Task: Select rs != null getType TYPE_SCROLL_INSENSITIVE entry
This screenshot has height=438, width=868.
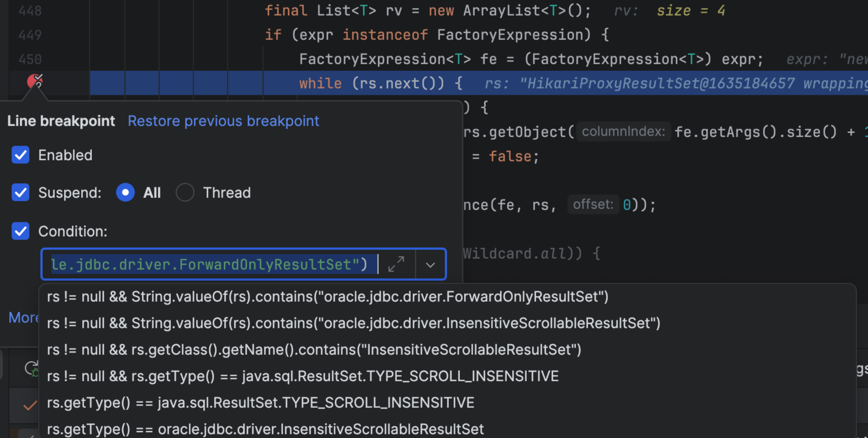Action: click(303, 376)
